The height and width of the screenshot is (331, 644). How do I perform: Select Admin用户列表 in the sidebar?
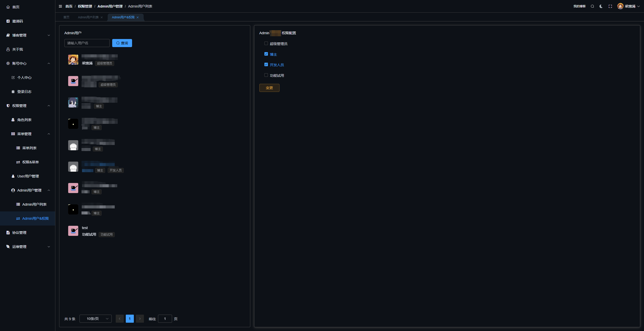pos(34,204)
